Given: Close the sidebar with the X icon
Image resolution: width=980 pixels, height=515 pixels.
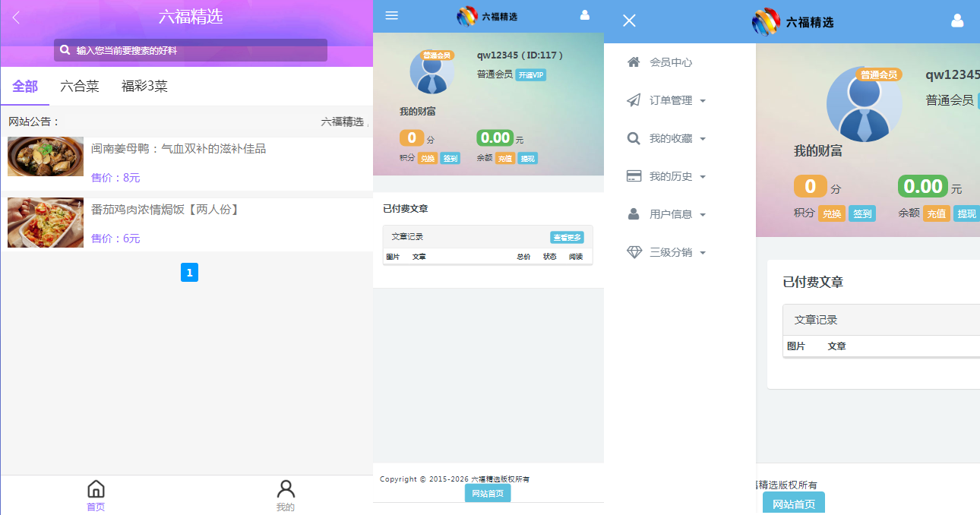Looking at the screenshot, I should pos(629,21).
